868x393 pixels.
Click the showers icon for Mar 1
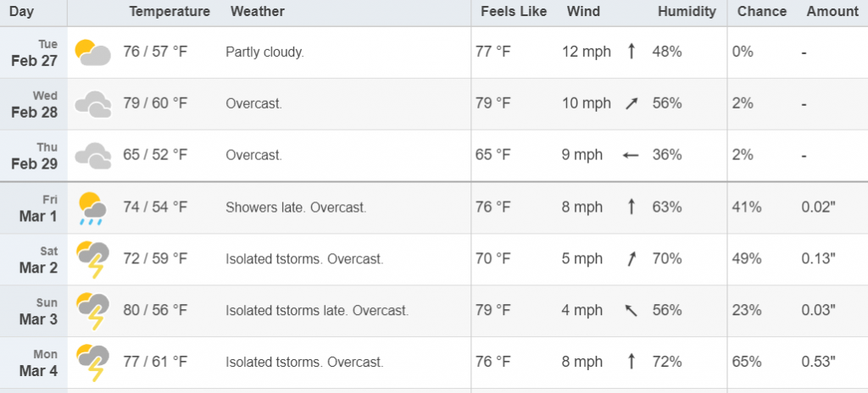92,208
